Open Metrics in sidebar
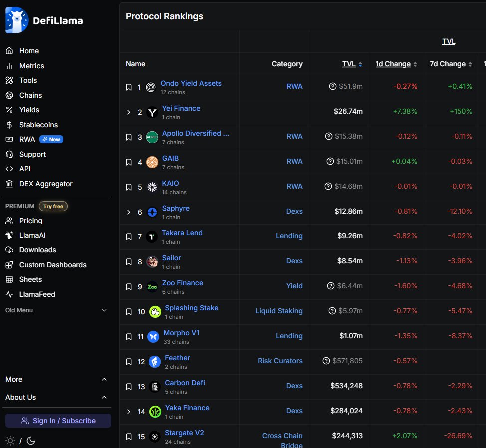 pos(31,66)
